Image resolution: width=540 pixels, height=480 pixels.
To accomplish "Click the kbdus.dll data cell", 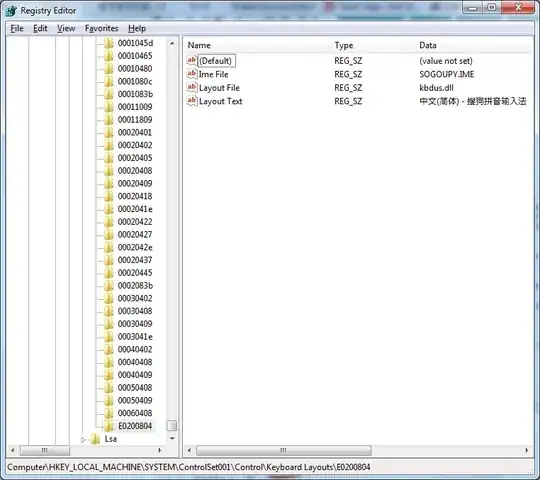I will [436, 88].
